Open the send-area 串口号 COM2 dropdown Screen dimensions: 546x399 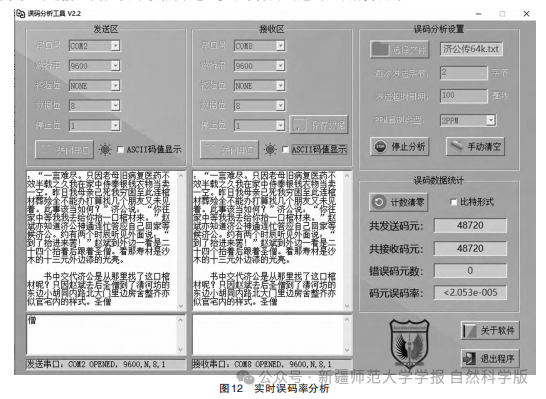[x=115, y=46]
